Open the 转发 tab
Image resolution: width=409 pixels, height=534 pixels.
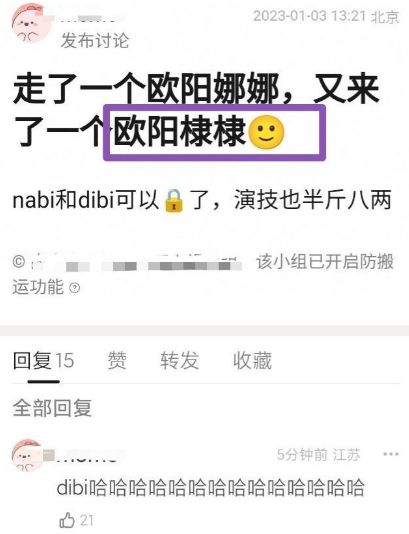179,360
